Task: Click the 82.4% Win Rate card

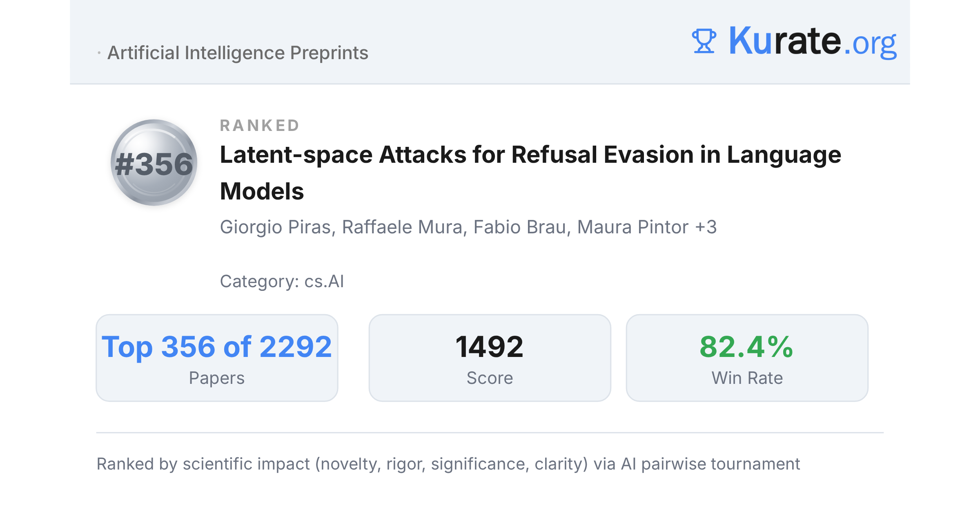Action: click(747, 358)
